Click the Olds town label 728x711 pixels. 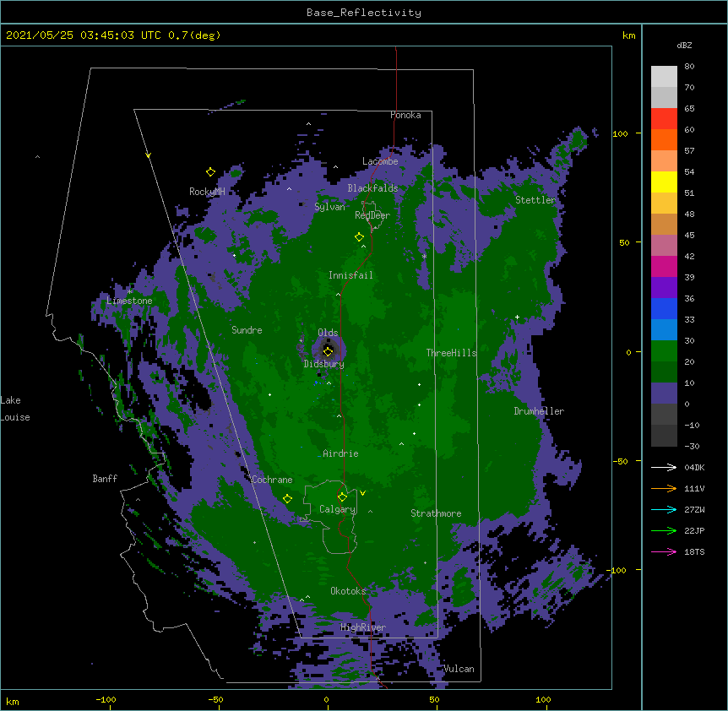click(328, 333)
